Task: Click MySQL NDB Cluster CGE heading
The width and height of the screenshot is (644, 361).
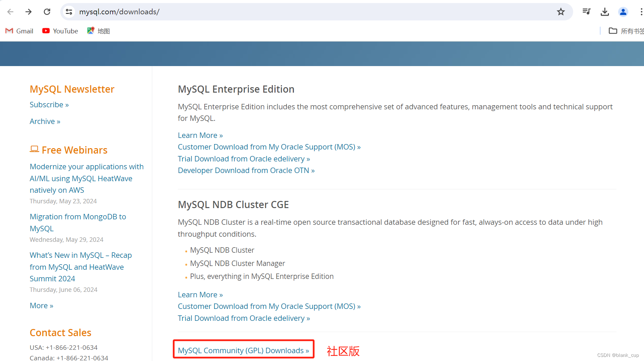Action: 233,204
